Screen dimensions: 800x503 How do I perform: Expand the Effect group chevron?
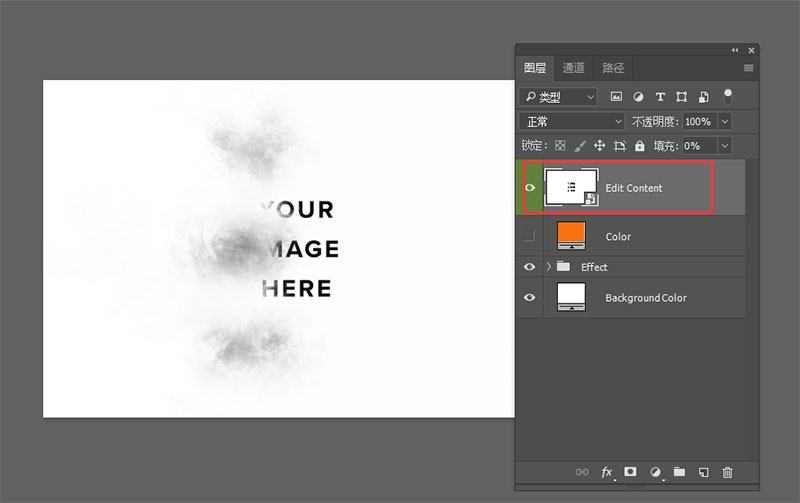[549, 266]
